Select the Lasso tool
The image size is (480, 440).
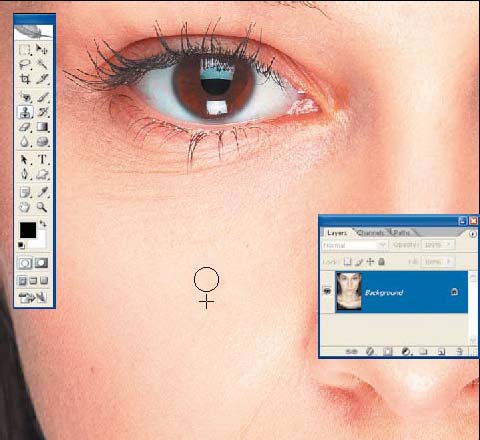[x=25, y=64]
